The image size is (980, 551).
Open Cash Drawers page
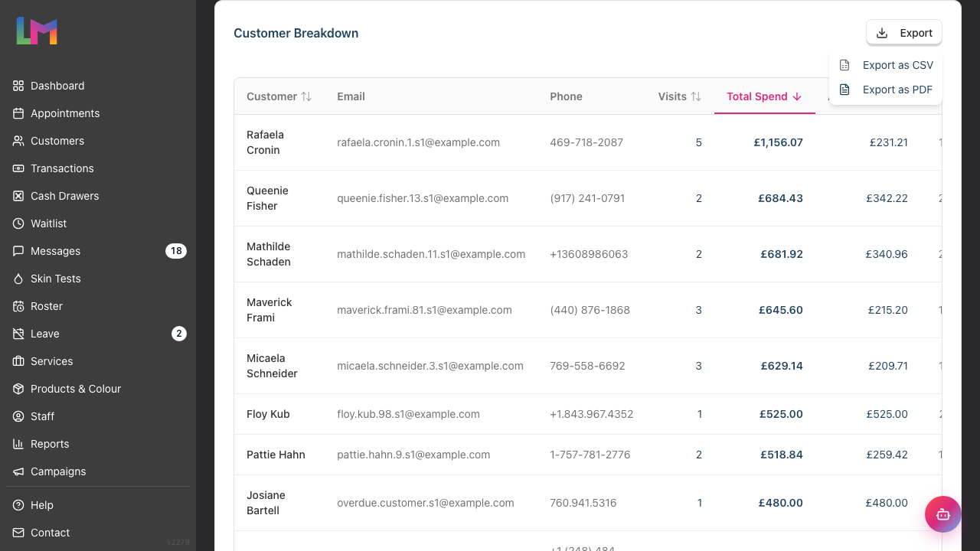coord(98,196)
